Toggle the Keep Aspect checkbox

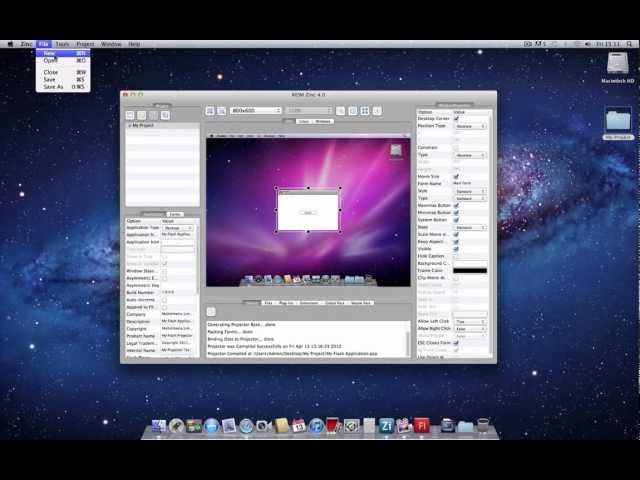456,242
